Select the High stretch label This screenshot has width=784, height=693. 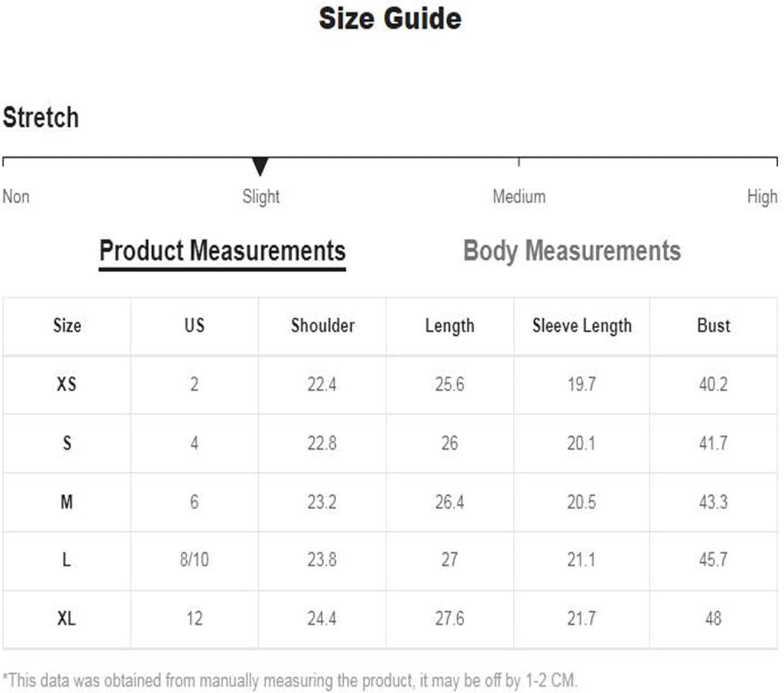(762, 197)
